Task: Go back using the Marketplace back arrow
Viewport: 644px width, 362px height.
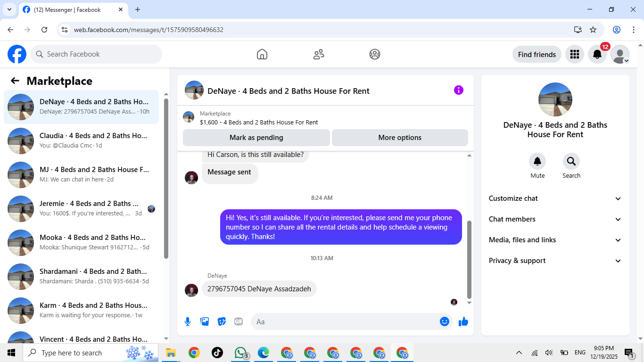Action: (15, 81)
